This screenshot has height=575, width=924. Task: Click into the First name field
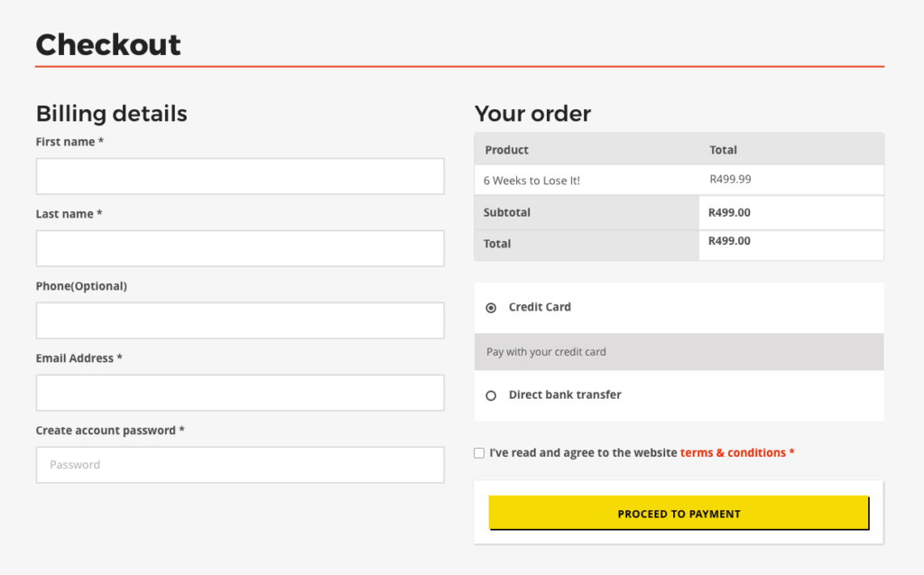[x=240, y=176]
